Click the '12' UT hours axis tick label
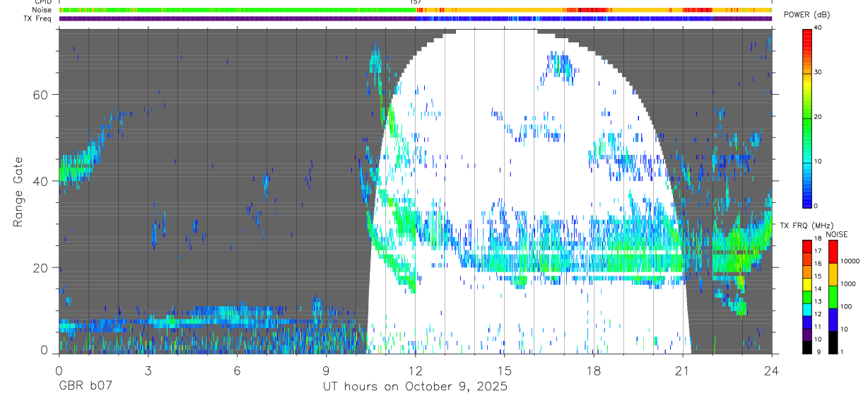This screenshot has width=868, height=401. 416,370
